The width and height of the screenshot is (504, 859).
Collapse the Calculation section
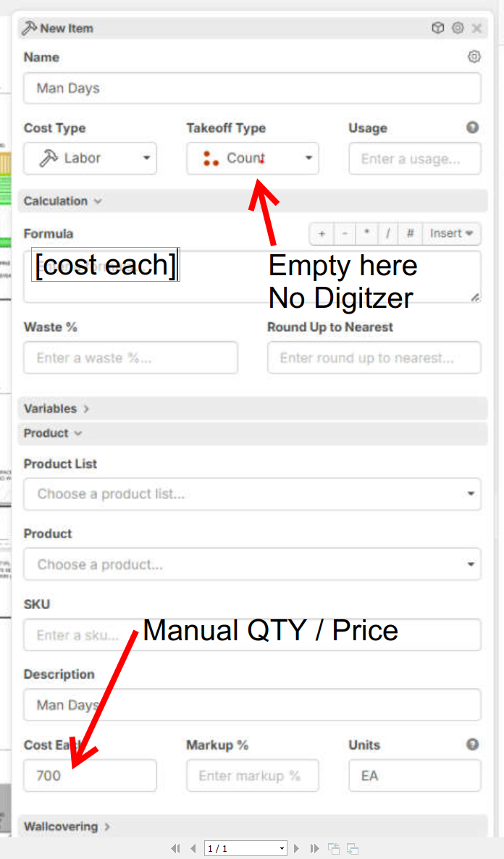(x=62, y=201)
